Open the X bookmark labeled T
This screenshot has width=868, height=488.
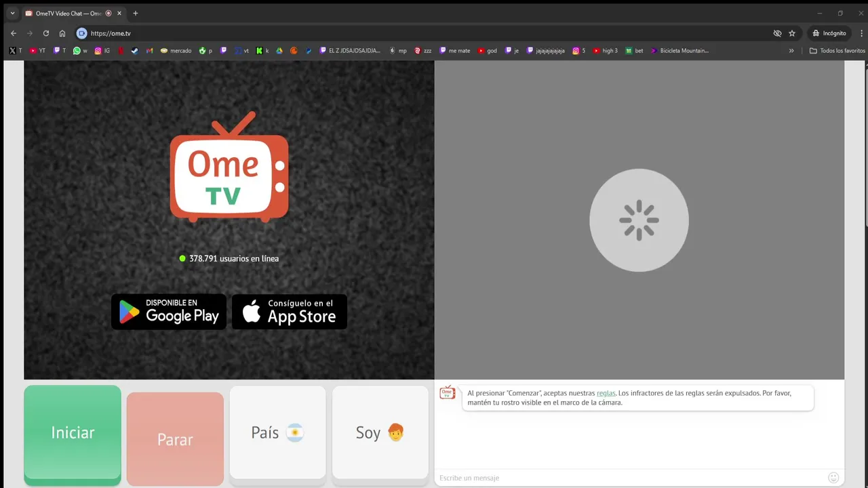click(15, 51)
